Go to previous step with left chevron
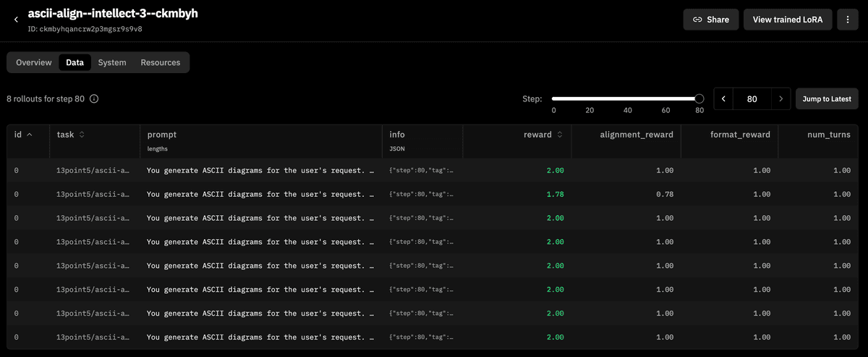The height and width of the screenshot is (357, 868). coord(723,98)
